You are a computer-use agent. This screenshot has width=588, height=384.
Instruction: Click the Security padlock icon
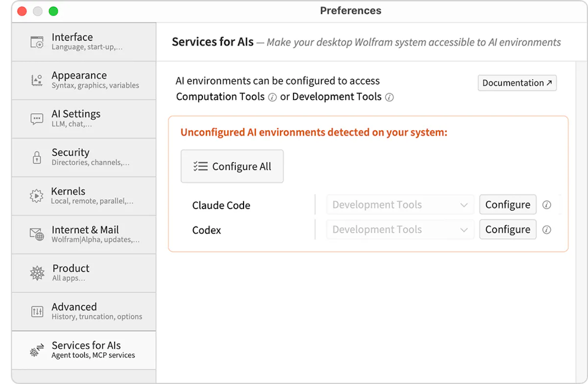(37, 158)
